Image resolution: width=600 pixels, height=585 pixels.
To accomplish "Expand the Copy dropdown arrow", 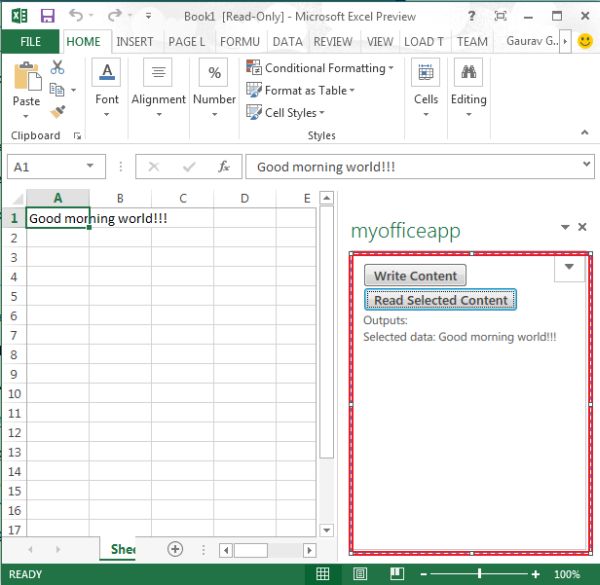I will (73, 90).
